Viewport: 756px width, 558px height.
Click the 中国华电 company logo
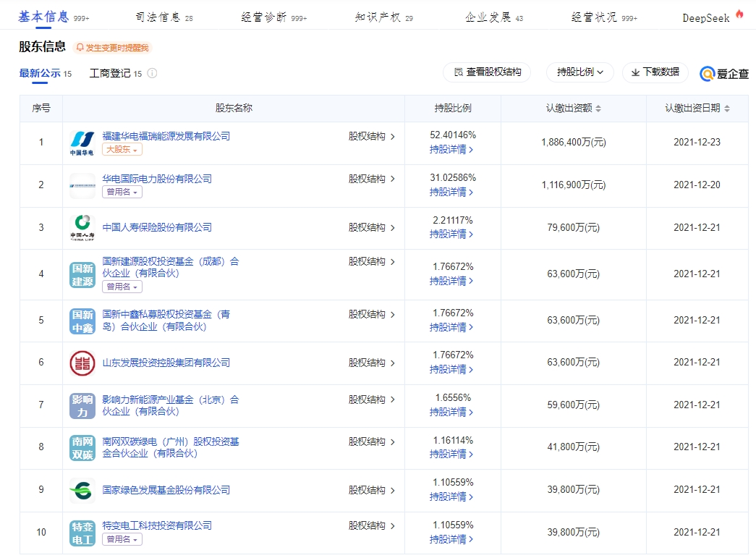pyautogui.click(x=82, y=143)
